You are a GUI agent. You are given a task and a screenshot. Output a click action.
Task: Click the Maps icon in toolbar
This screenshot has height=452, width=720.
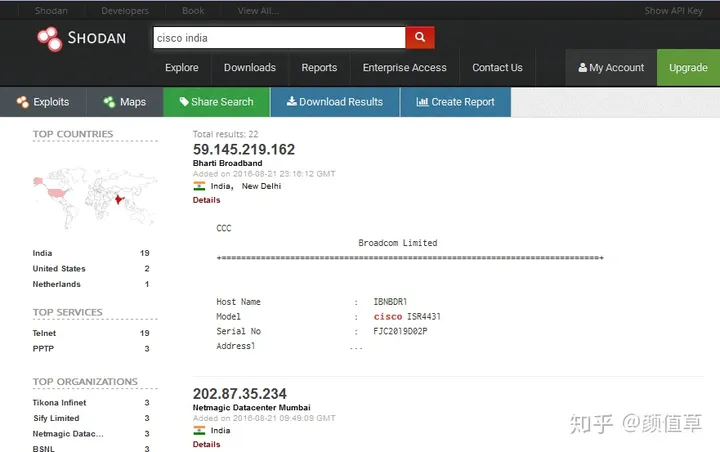(x=109, y=102)
